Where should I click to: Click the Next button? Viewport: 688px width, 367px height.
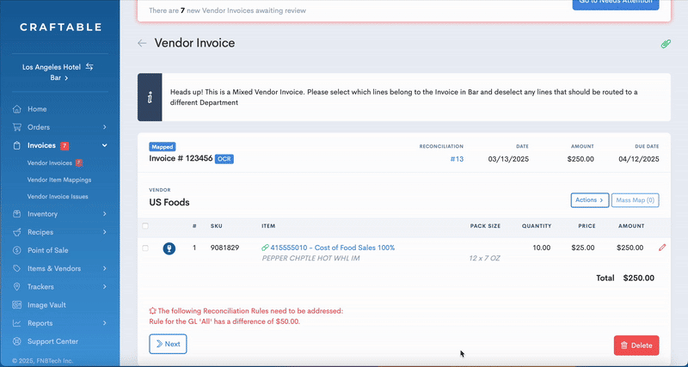(x=168, y=344)
